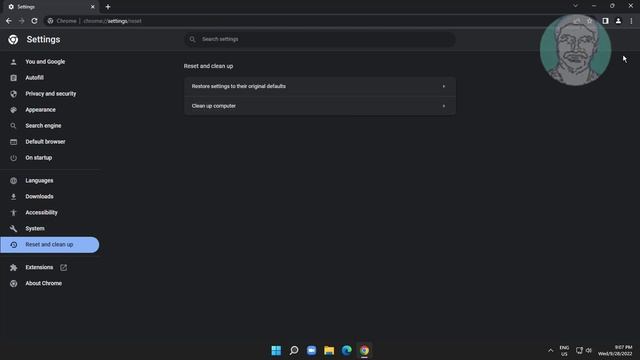Click the System wrench icon

pyautogui.click(x=13, y=229)
